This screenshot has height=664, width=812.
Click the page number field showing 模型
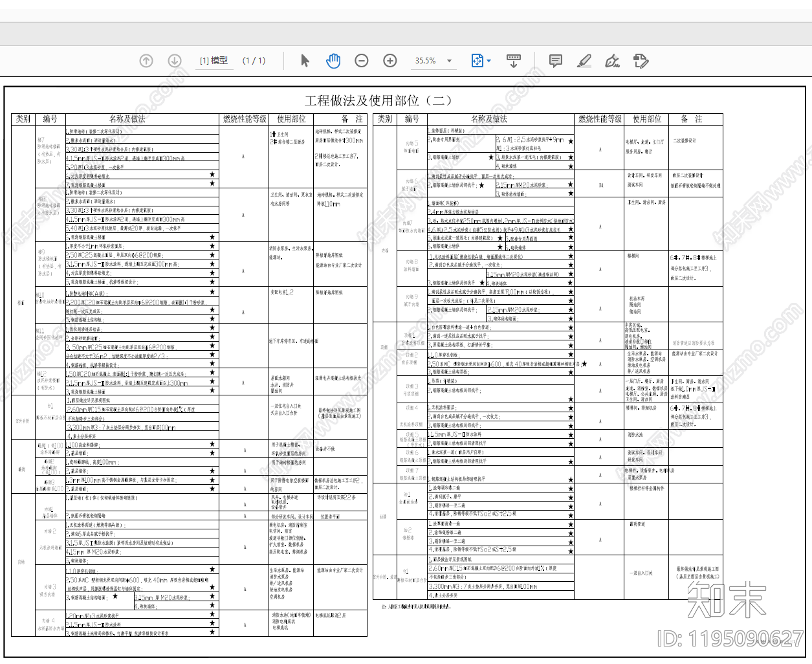coord(214,61)
